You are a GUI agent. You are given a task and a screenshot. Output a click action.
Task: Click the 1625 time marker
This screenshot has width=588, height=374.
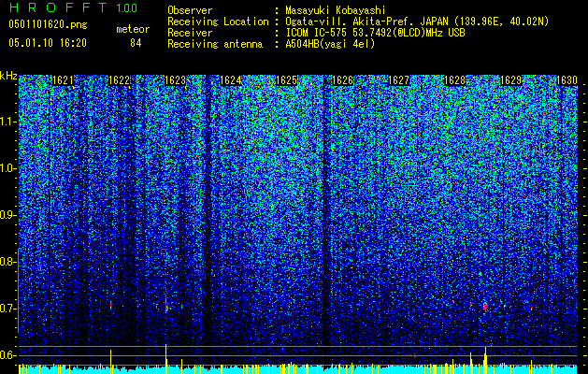(x=287, y=80)
